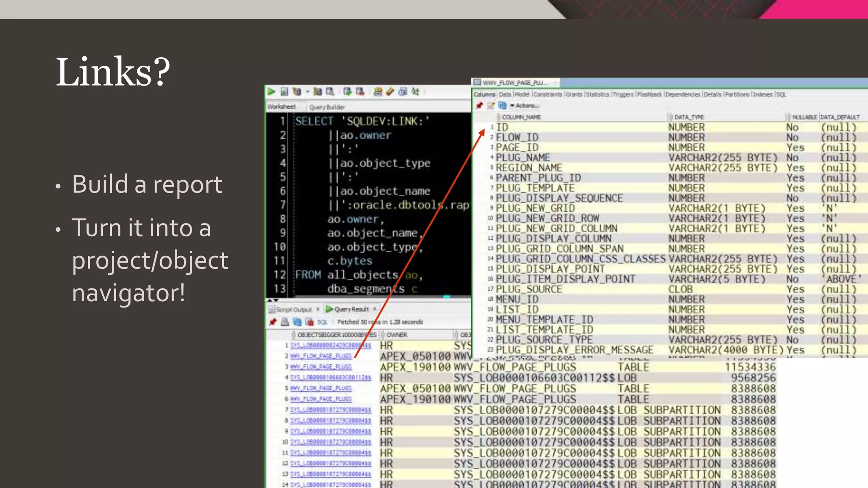Click the delete row icon in Query Result

(x=309, y=322)
